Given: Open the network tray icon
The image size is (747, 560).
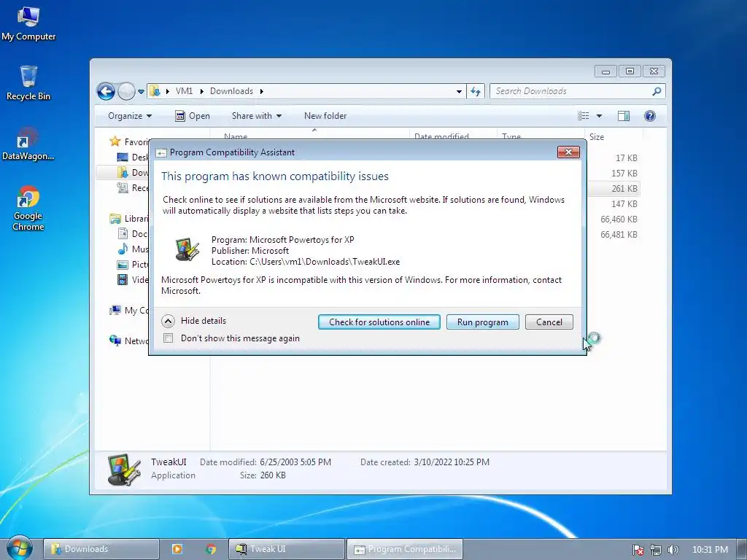Looking at the screenshot, I should click(x=656, y=550).
